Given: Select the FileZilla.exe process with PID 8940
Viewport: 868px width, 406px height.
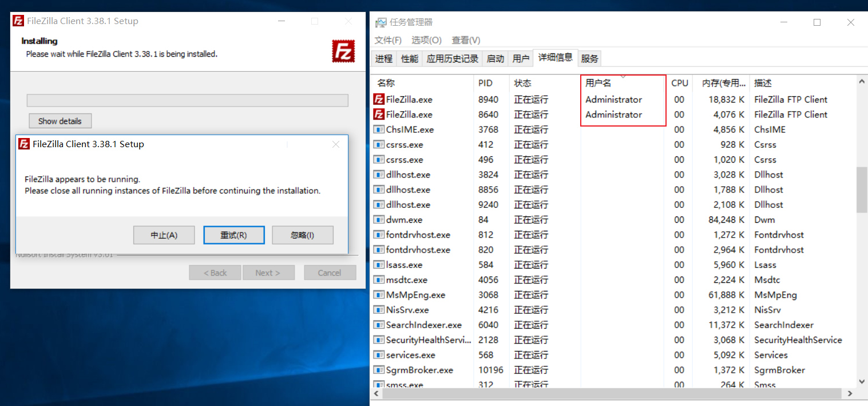Looking at the screenshot, I should click(412, 99).
